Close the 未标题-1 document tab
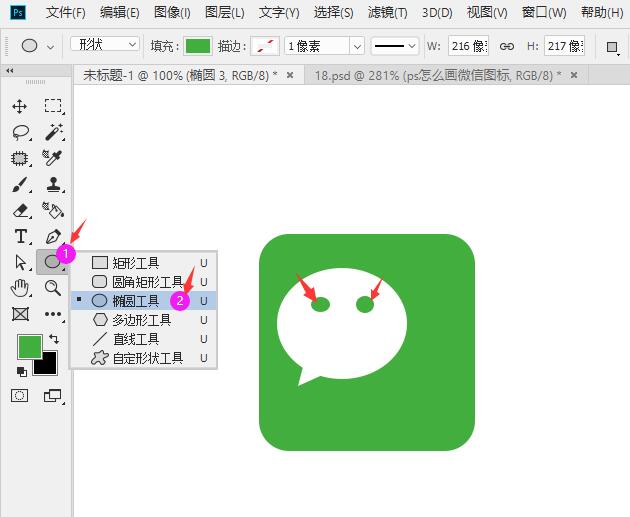 pyautogui.click(x=290, y=75)
